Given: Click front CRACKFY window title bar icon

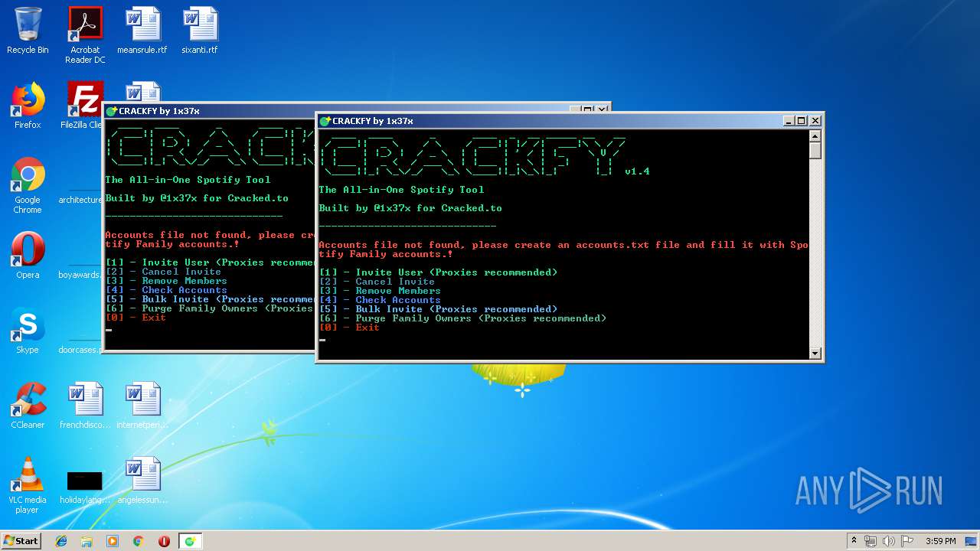Looking at the screenshot, I should point(325,121).
